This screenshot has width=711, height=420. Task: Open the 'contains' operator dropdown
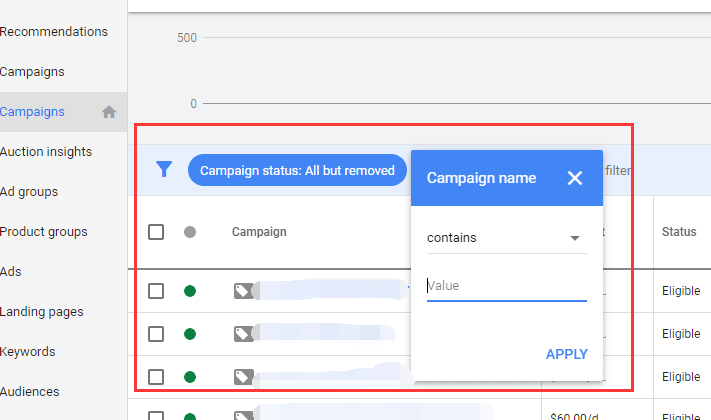[506, 238]
